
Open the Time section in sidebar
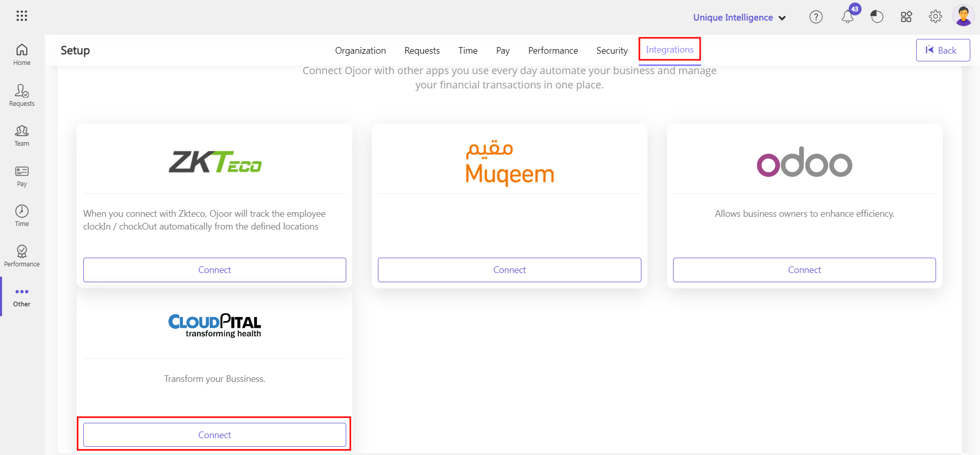click(x=22, y=216)
